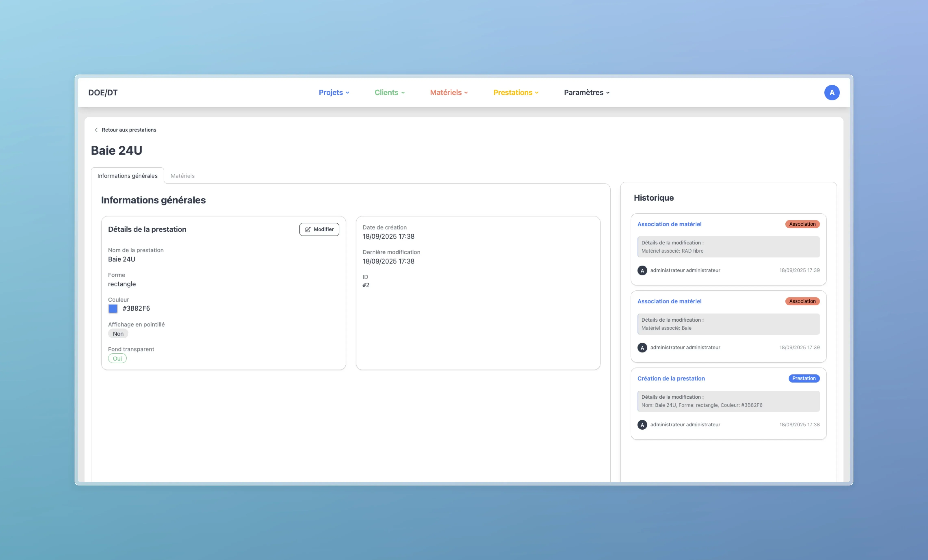Open the Matériels navigation dropdown
Screen dimensions: 928x560
[449, 93]
